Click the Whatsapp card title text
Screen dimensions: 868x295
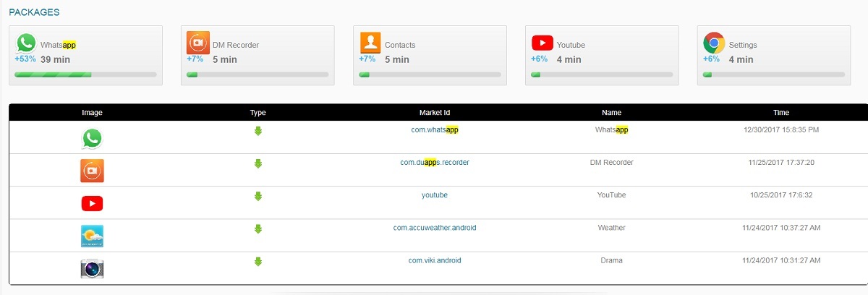tap(59, 45)
